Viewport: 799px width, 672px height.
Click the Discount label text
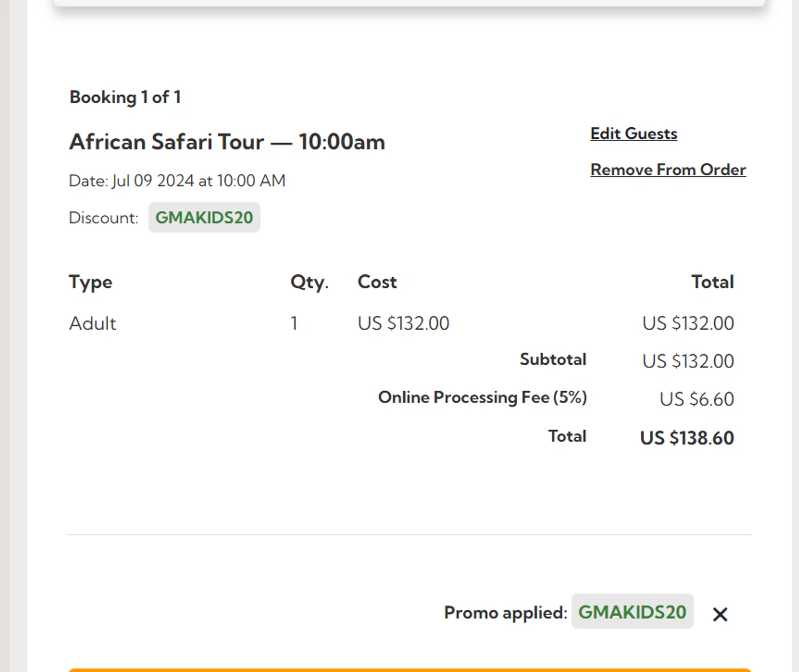tap(103, 218)
